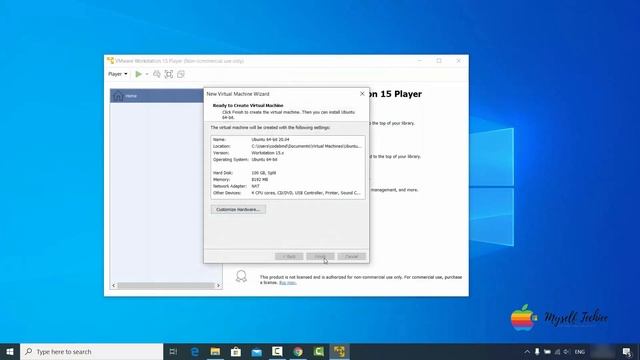This screenshot has width=640, height=360.
Task: Open the green C app on taskbar
Action: coord(319,351)
